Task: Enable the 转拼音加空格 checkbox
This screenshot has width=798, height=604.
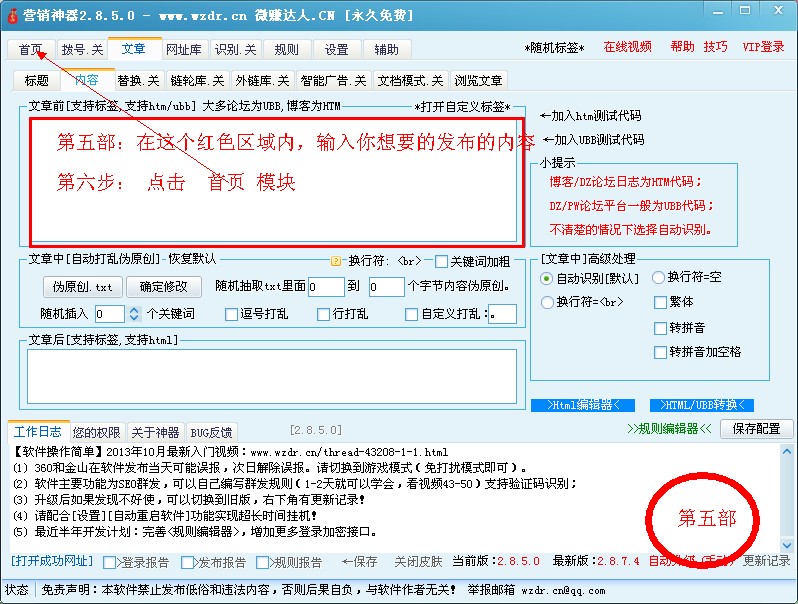Action: (x=660, y=352)
